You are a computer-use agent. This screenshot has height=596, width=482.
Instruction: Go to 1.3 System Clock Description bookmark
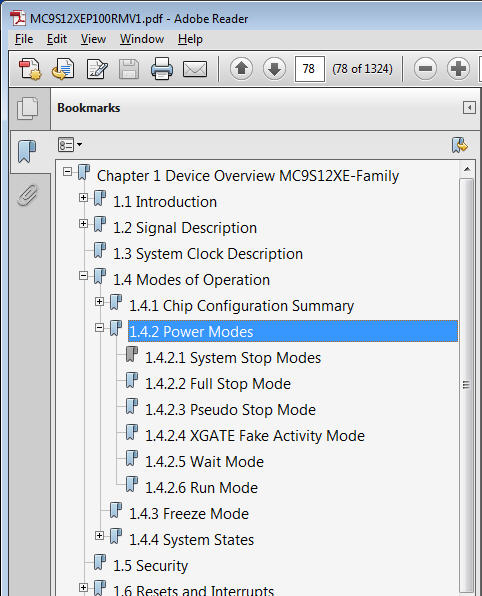(208, 254)
